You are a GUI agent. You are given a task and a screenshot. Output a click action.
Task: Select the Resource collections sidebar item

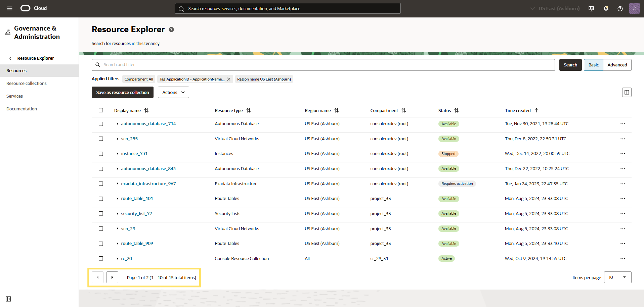click(x=27, y=83)
